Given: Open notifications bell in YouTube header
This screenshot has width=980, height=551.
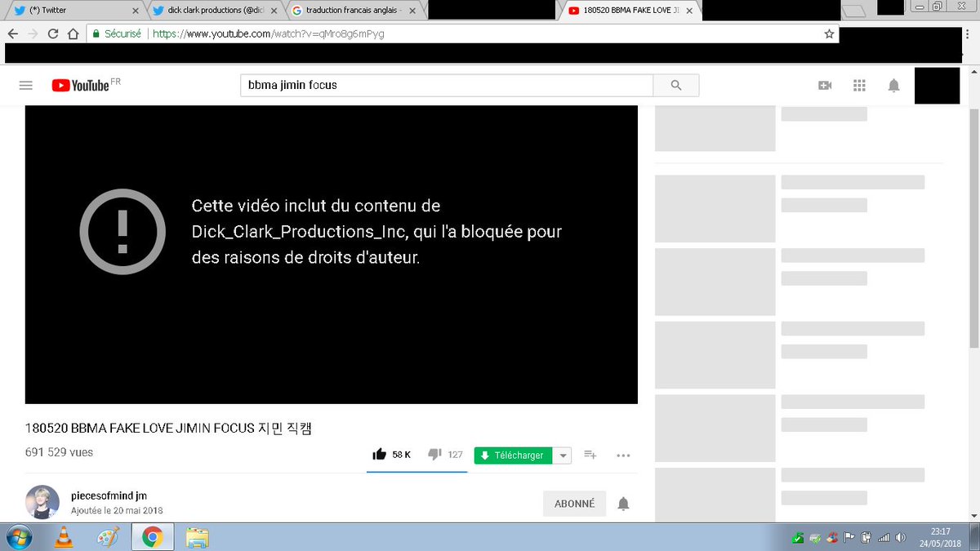Looking at the screenshot, I should 894,86.
